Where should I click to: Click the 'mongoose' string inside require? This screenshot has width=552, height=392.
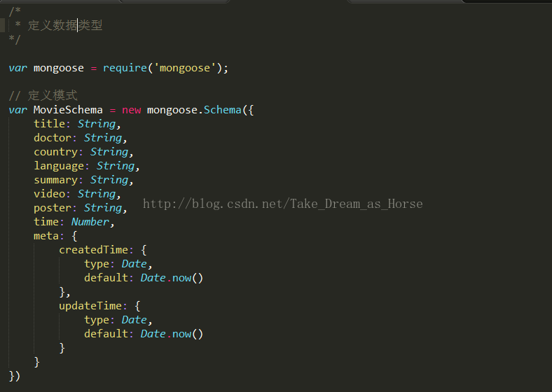pos(185,68)
